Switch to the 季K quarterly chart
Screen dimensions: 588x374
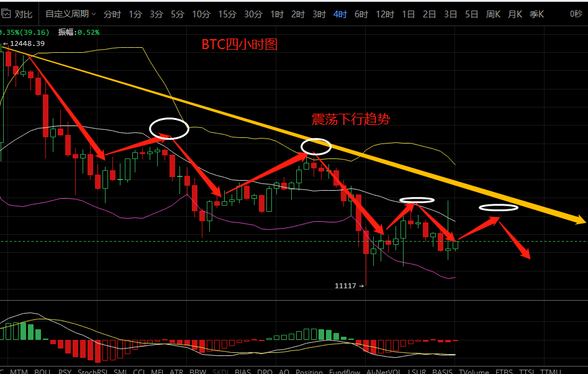(536, 14)
